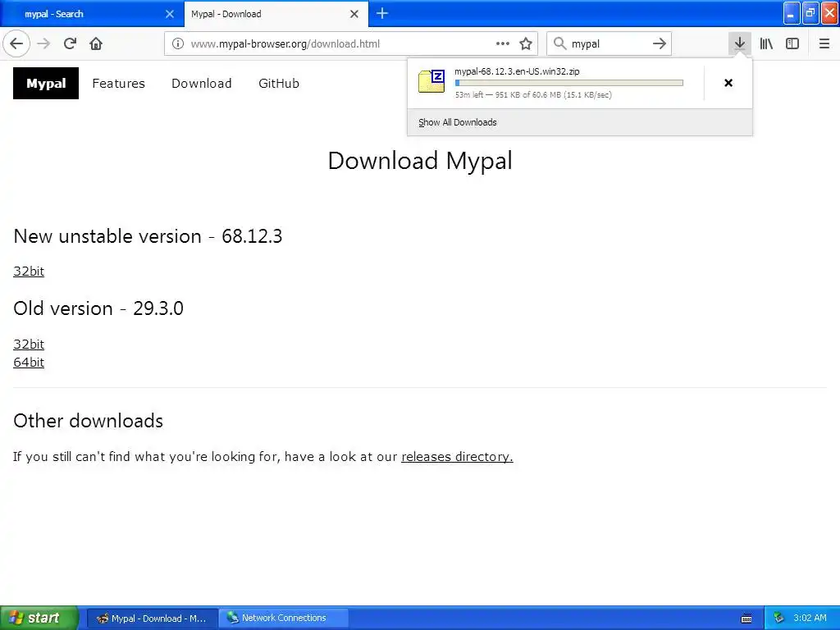The image size is (840, 630).
Task: Open the Home page icon
Action: click(96, 43)
